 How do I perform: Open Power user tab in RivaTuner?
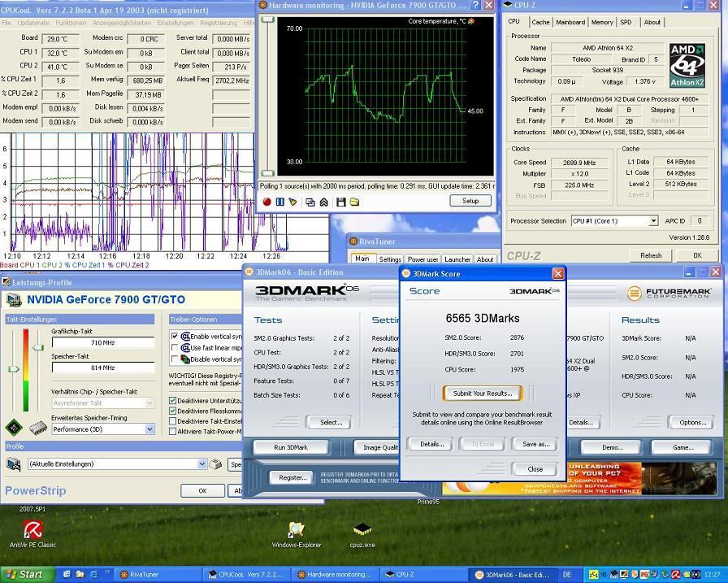pos(422,259)
